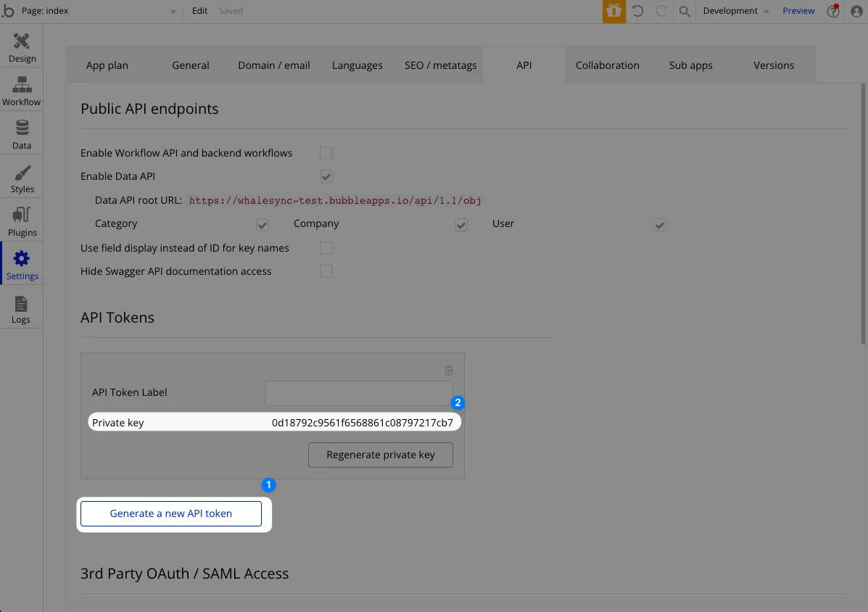This screenshot has height=612, width=868.
Task: Click the Bubble logo icon
Action: click(8, 10)
